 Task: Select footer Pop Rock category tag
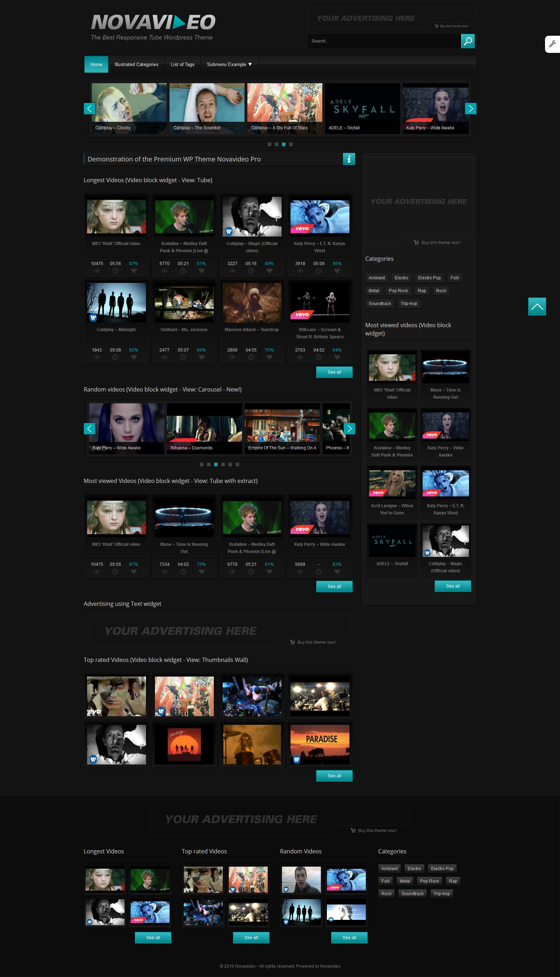(x=429, y=881)
